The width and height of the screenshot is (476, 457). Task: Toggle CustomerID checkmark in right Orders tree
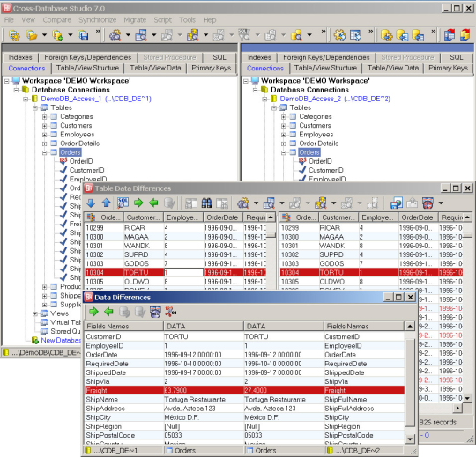point(302,170)
